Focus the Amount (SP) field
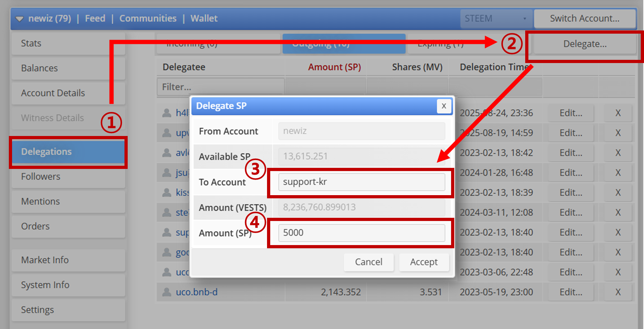The image size is (644, 329). coord(362,233)
